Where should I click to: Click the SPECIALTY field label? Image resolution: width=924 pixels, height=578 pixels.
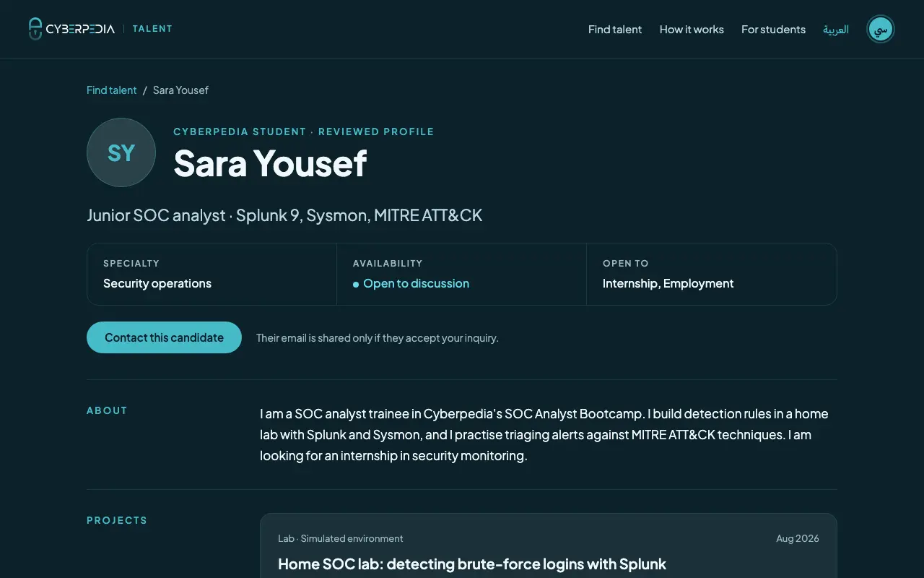click(131, 263)
